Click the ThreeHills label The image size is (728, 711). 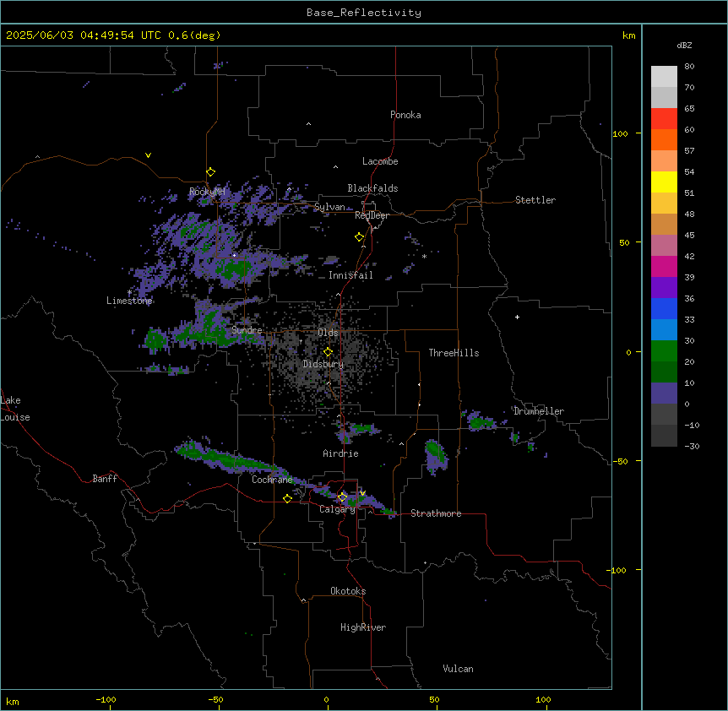click(454, 353)
